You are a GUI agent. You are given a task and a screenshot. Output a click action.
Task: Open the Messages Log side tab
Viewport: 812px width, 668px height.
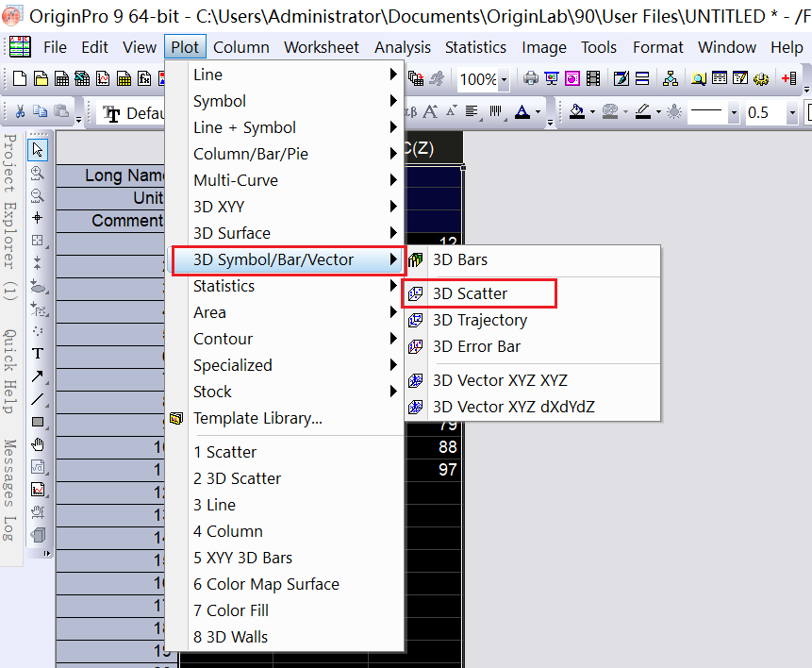9,491
